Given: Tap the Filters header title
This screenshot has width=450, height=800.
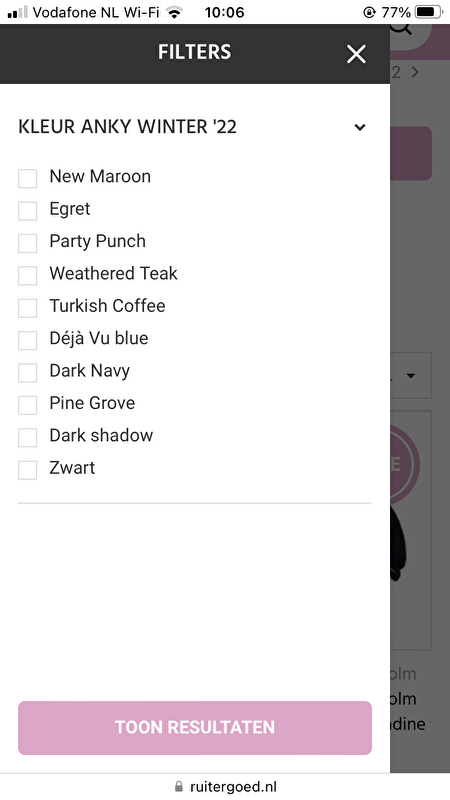Looking at the screenshot, I should tap(194, 52).
